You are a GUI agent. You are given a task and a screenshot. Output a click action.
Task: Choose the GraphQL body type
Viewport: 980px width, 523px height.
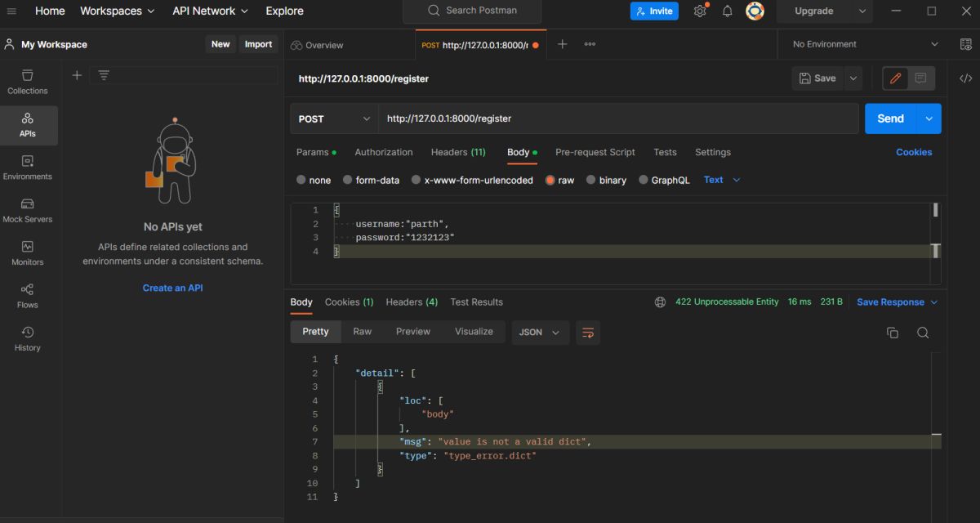[x=664, y=180]
